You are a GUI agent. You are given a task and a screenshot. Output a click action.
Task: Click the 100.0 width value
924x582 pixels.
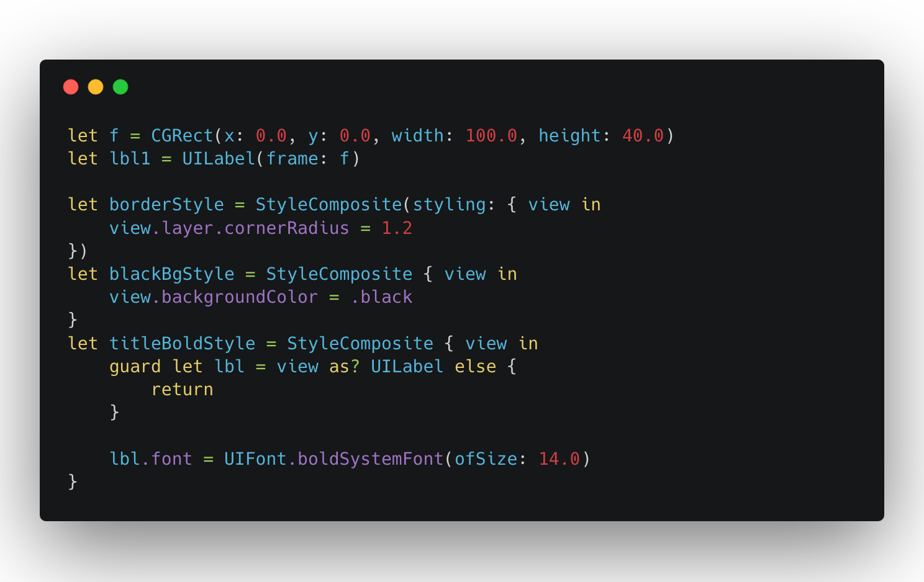pyautogui.click(x=491, y=135)
